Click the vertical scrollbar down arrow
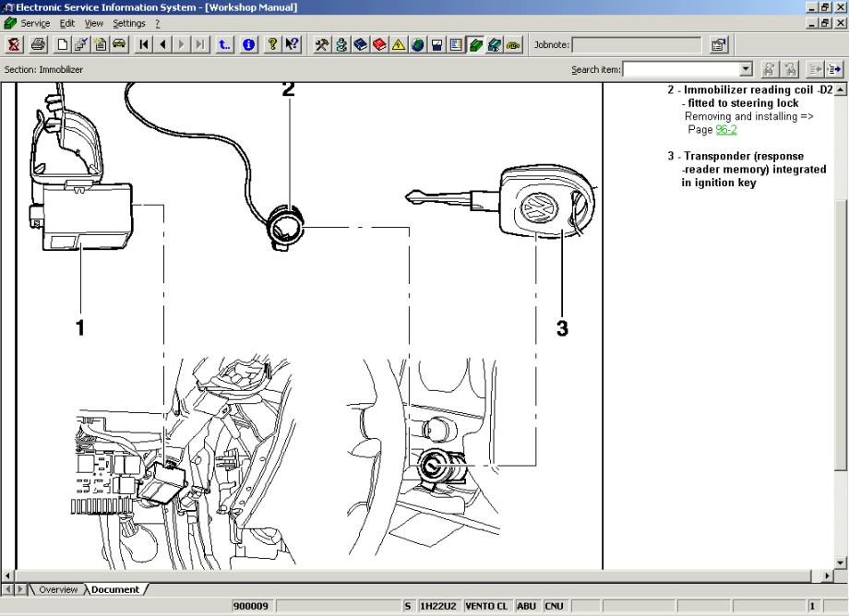 click(840, 563)
